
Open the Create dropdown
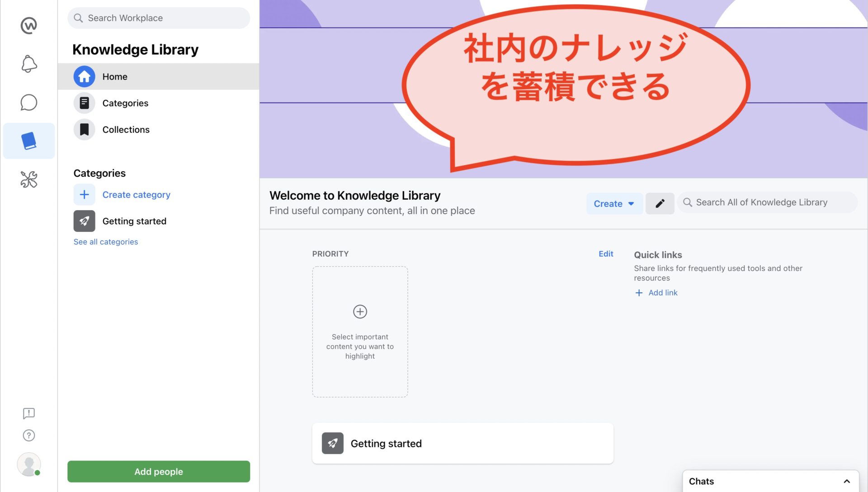[614, 204]
